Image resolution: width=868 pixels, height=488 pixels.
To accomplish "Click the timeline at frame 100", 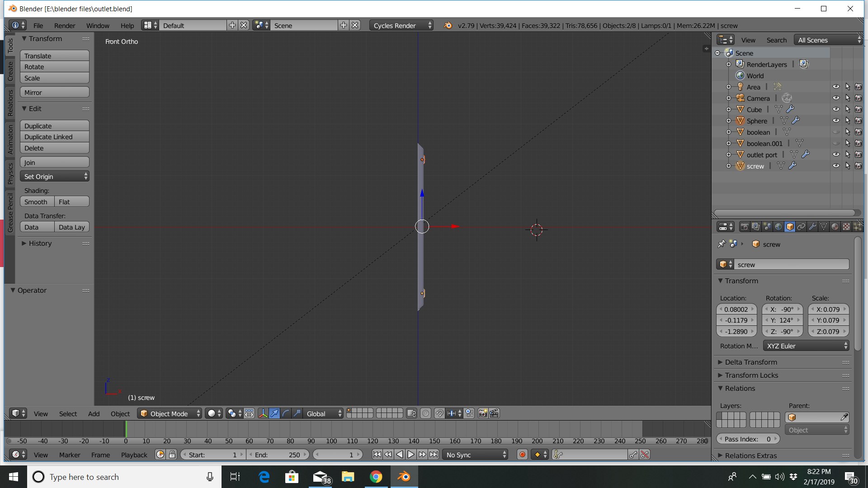I will (x=331, y=429).
